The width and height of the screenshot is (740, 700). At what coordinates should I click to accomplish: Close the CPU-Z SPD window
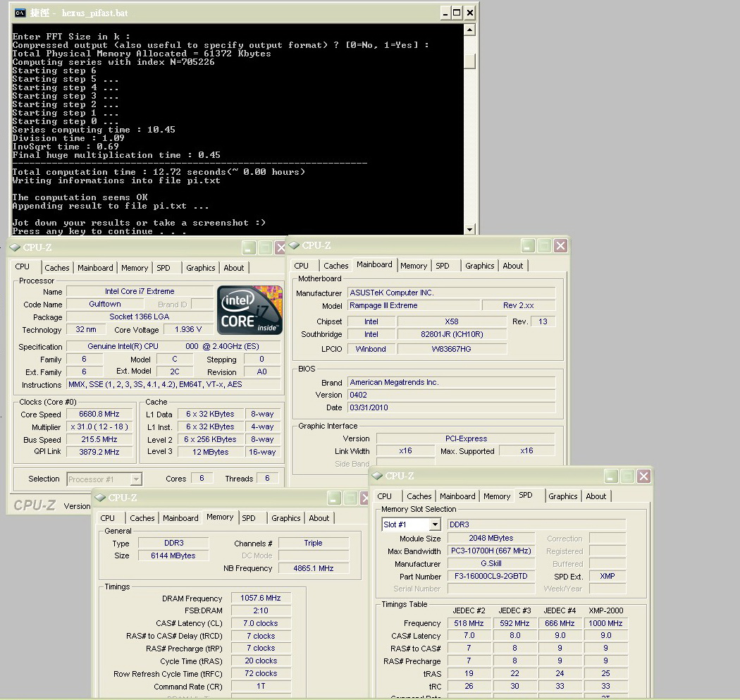click(x=643, y=477)
